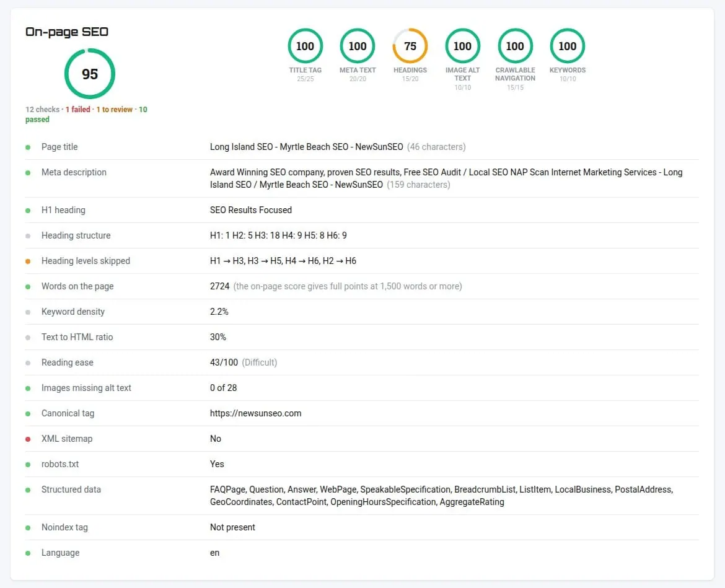This screenshot has width=725, height=588.
Task: Click the gray dot beside Keyword density
Action: [x=28, y=312]
